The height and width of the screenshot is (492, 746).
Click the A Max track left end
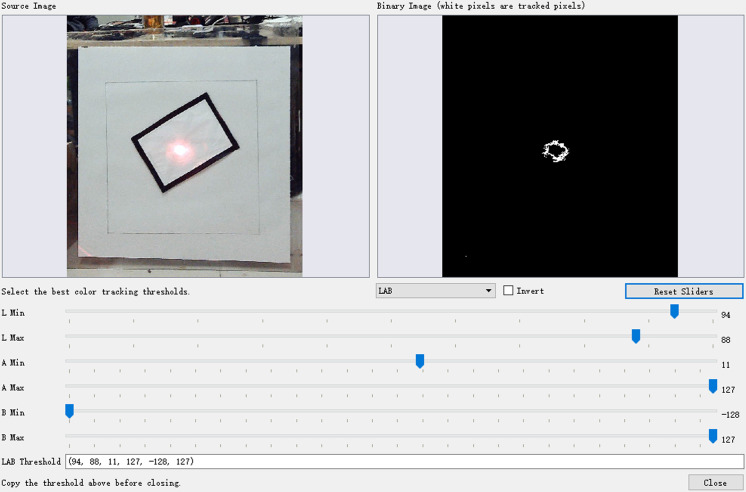coord(67,386)
